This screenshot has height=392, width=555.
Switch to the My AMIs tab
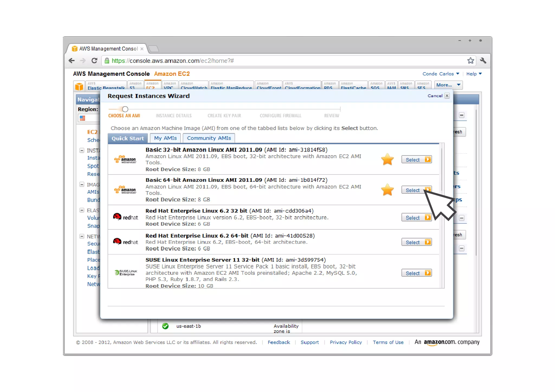pyautogui.click(x=165, y=138)
